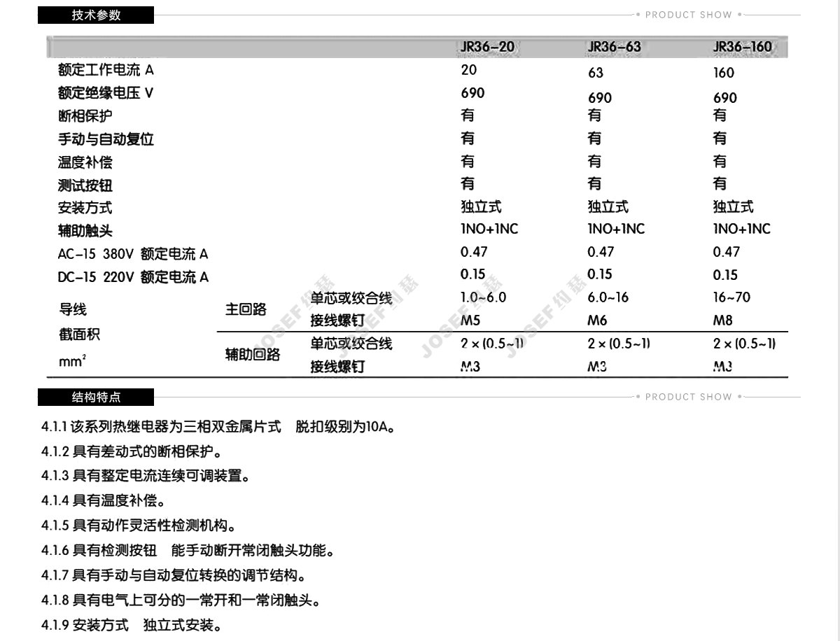Click the 技术参数 section header

[x=96, y=15]
